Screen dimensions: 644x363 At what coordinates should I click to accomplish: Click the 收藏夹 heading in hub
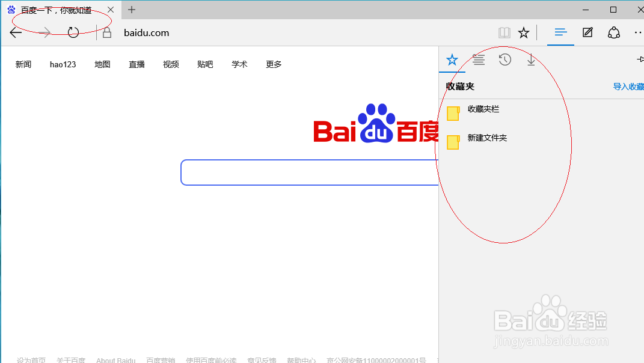click(x=461, y=87)
